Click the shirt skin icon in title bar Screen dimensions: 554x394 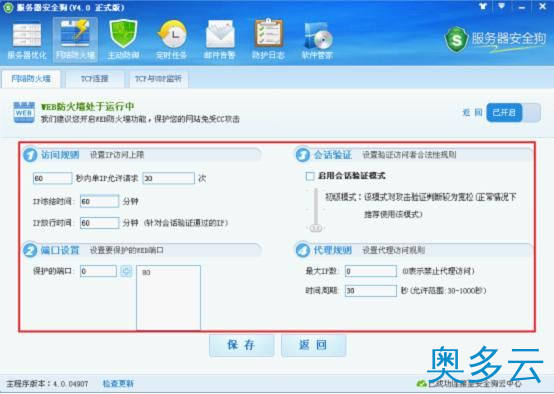pyautogui.click(x=483, y=6)
